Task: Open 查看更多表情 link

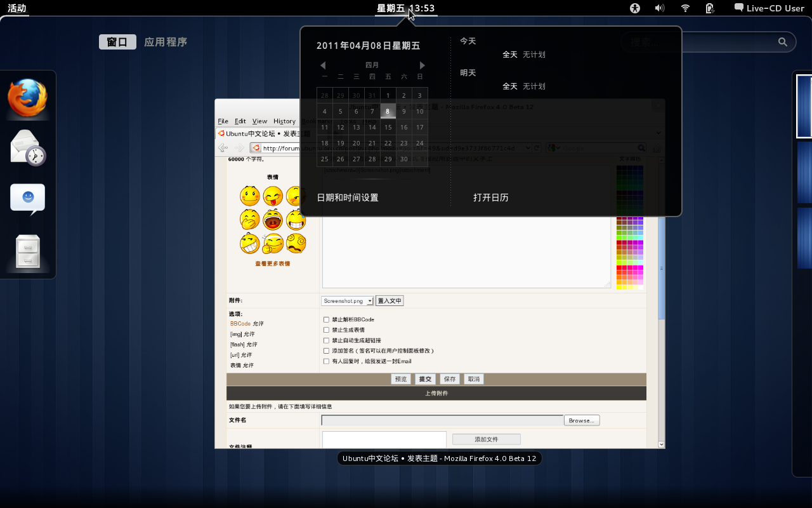Action: point(273,264)
